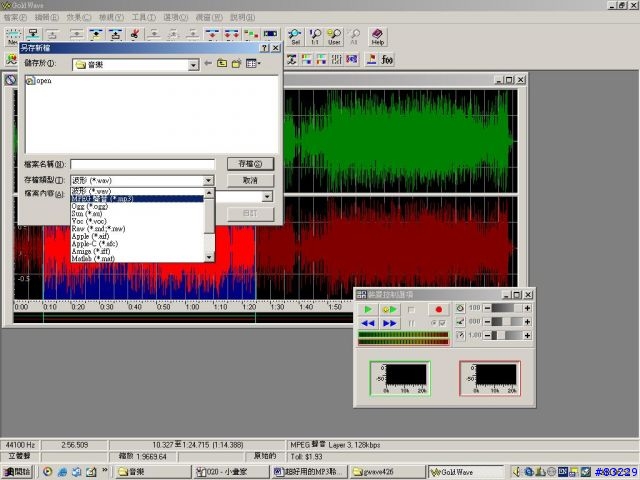This screenshot has width=640, height=480.
Task: Open the fifth menu (T) in menu bar
Action: pyautogui.click(x=143, y=18)
